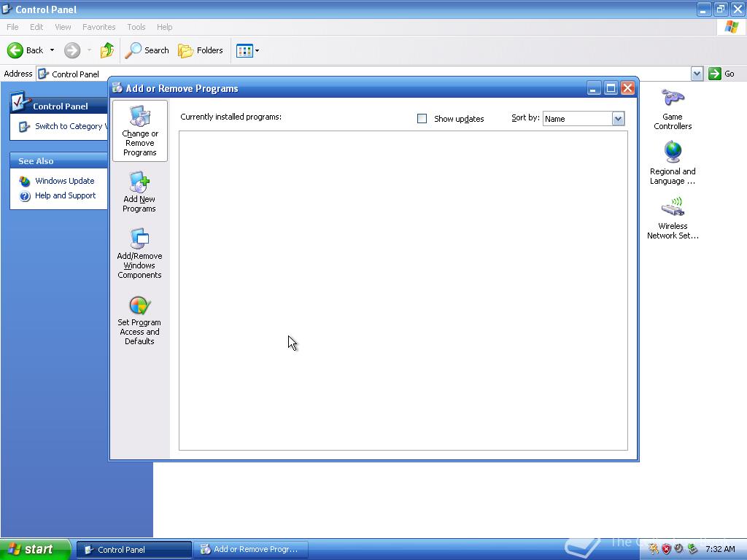Click inside the installed programs list area

coord(403,290)
